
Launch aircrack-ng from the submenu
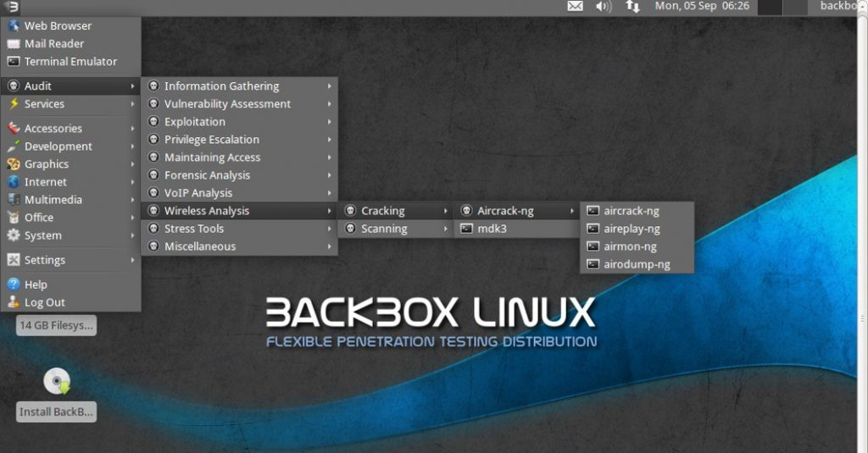tap(631, 211)
